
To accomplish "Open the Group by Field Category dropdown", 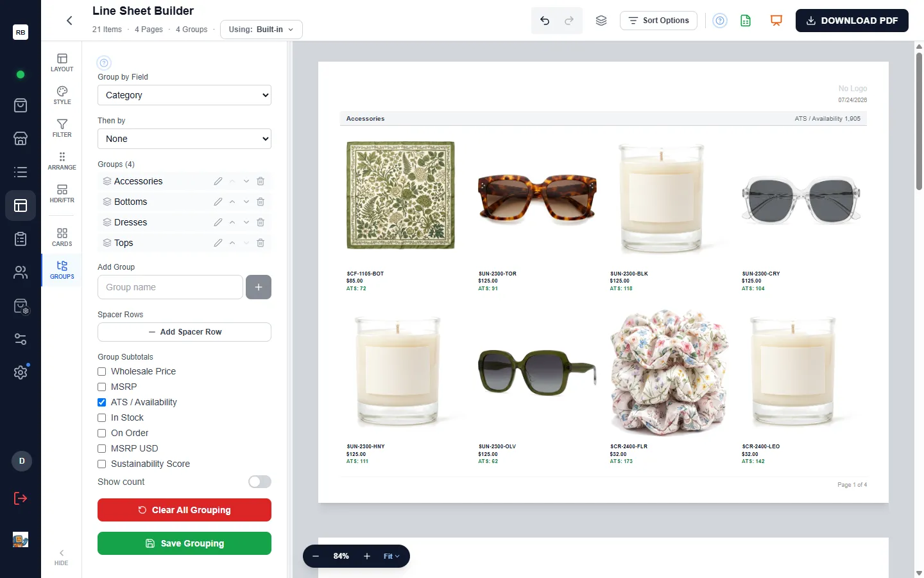I will [184, 95].
